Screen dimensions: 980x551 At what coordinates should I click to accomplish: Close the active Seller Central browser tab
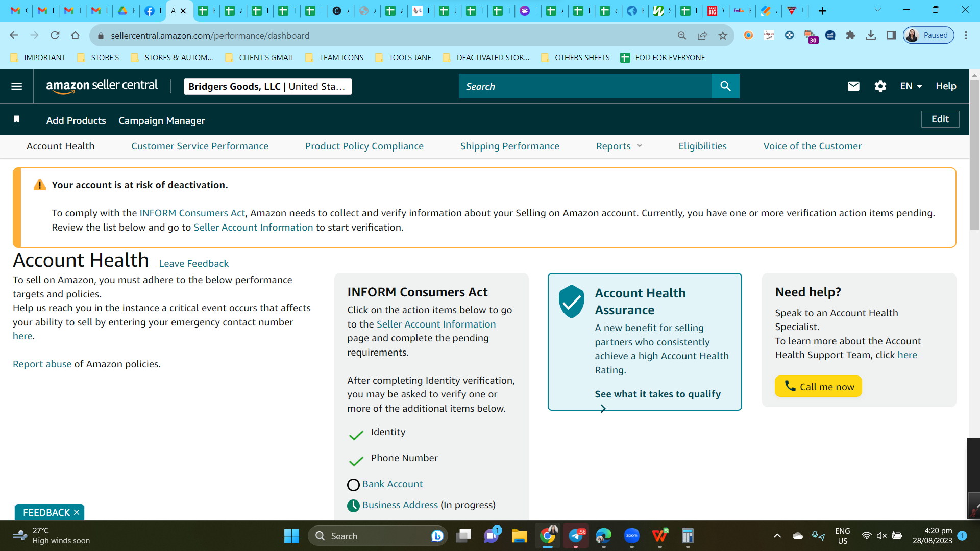click(183, 11)
